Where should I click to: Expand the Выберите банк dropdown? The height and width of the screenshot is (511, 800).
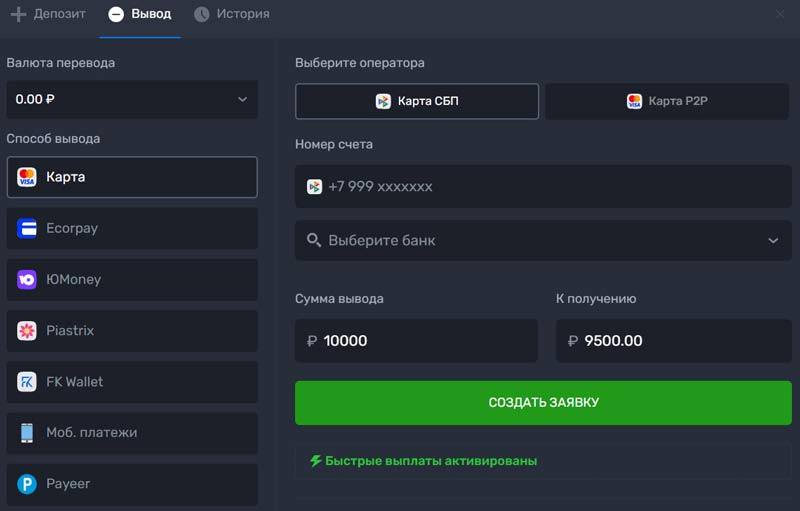(540, 241)
